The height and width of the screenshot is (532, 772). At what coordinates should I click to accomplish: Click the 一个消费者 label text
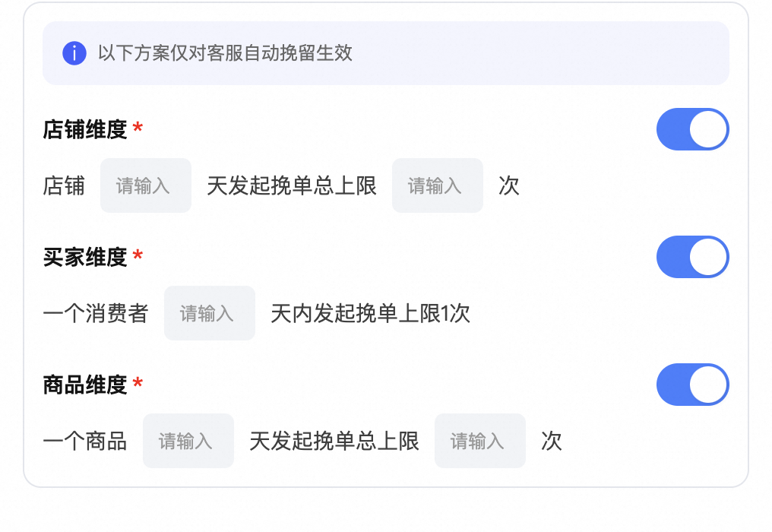96,313
